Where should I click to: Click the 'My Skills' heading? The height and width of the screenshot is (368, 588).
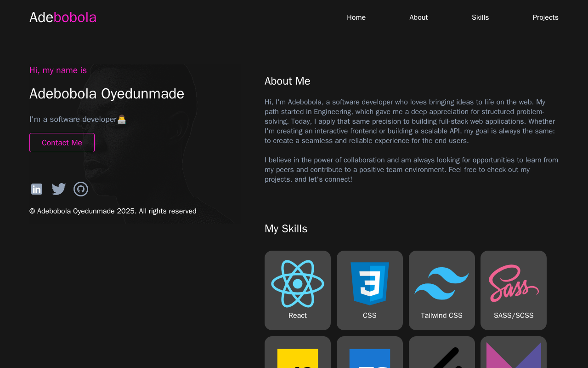[x=286, y=229]
